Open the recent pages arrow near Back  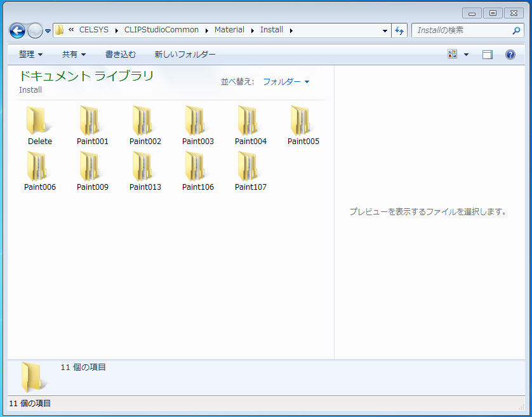click(48, 31)
